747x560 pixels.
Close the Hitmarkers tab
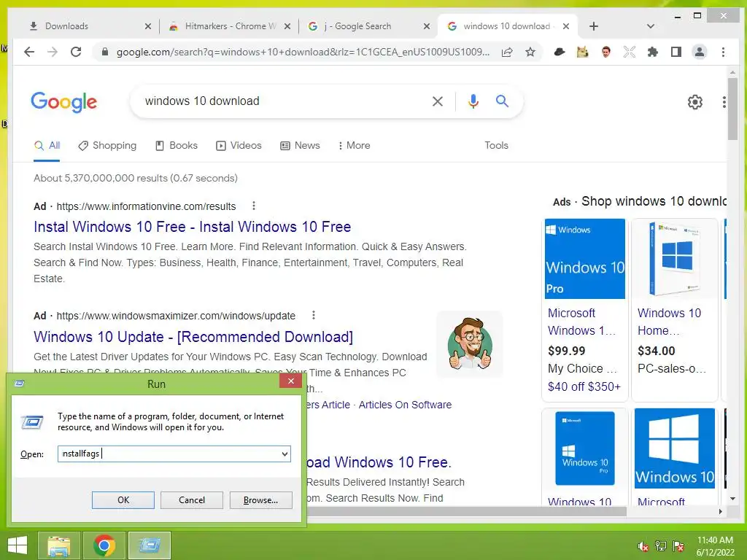coord(287,26)
